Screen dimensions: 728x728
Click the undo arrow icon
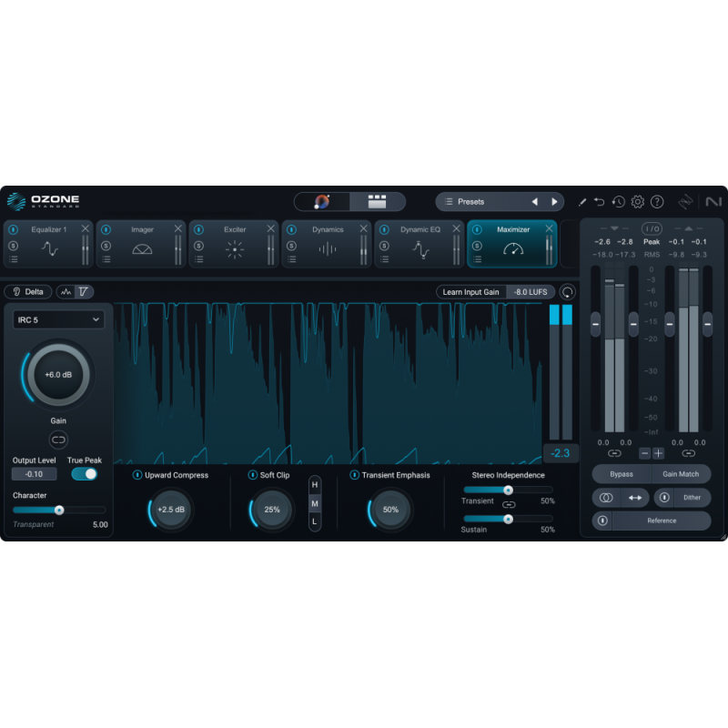[599, 202]
